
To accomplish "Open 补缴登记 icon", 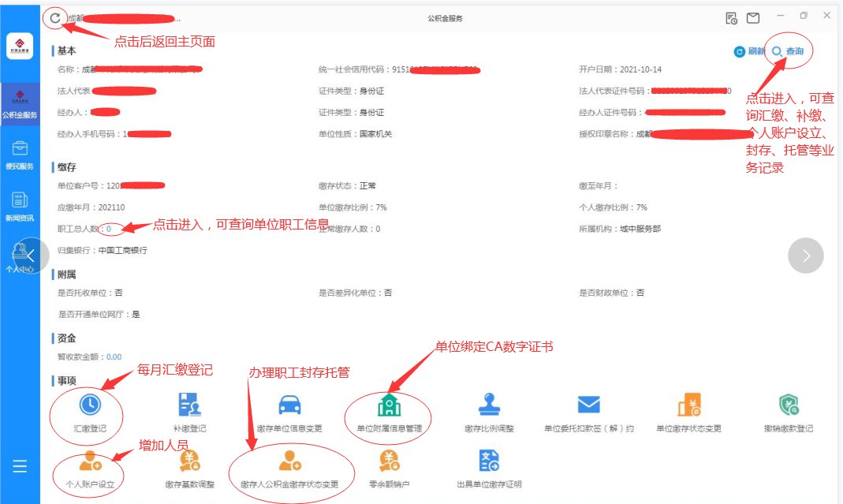I will click(x=190, y=405).
